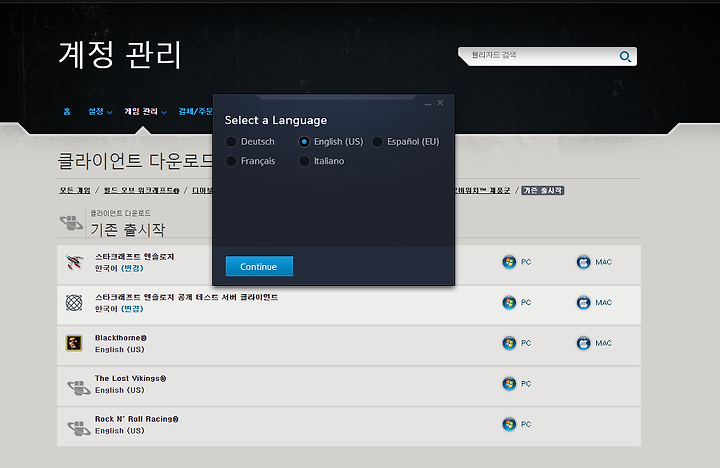Minimize the Select a Language dialog
Screen dimensions: 720x468
click(x=428, y=103)
